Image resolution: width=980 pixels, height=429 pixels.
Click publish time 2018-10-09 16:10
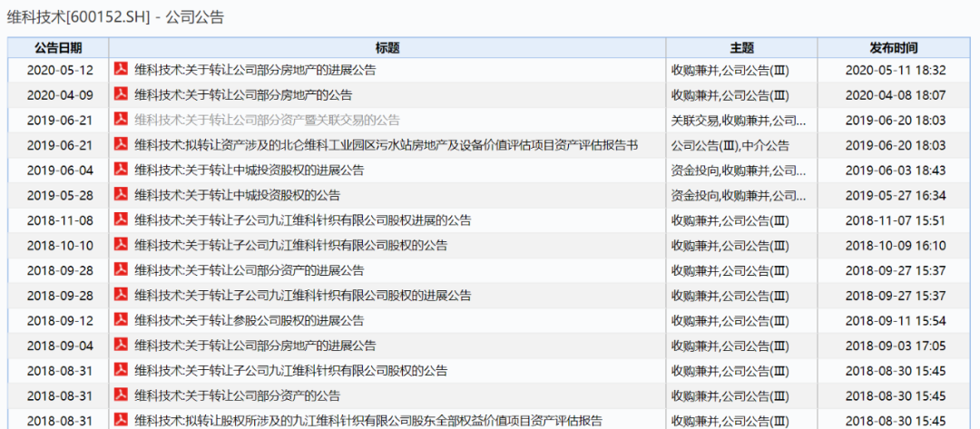click(896, 245)
